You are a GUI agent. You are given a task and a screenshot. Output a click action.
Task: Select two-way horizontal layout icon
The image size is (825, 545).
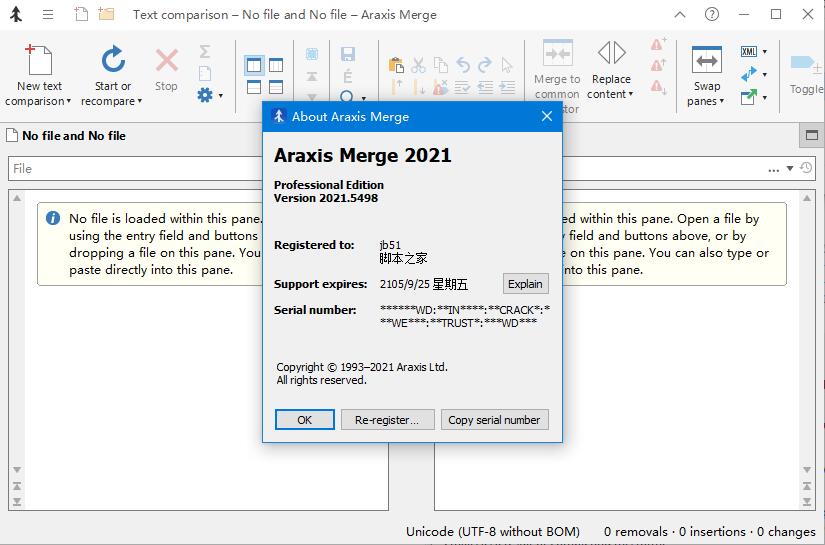[x=254, y=87]
